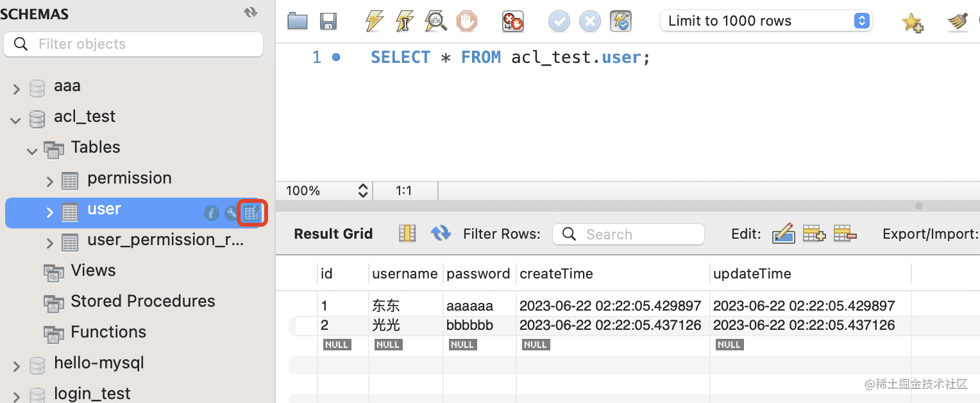Open user table data grid icon
980x403 pixels.
(252, 213)
